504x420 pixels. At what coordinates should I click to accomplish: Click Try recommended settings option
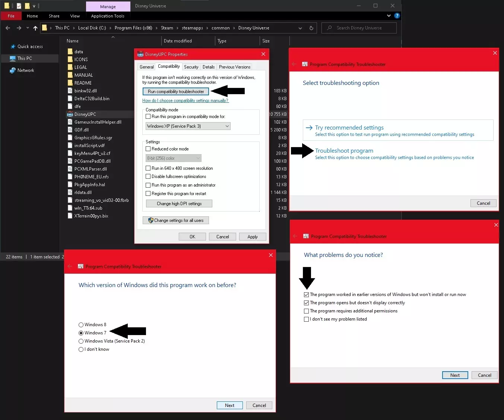[x=398, y=130]
